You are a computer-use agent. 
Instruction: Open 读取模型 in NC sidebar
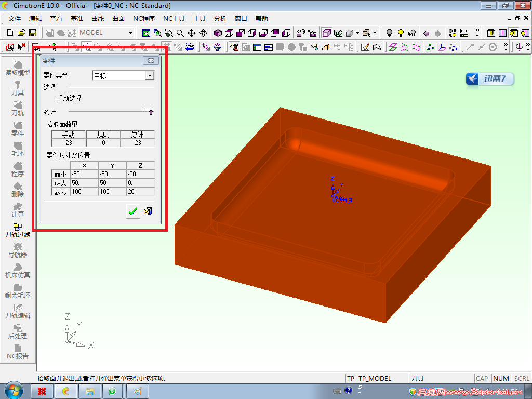click(18, 68)
